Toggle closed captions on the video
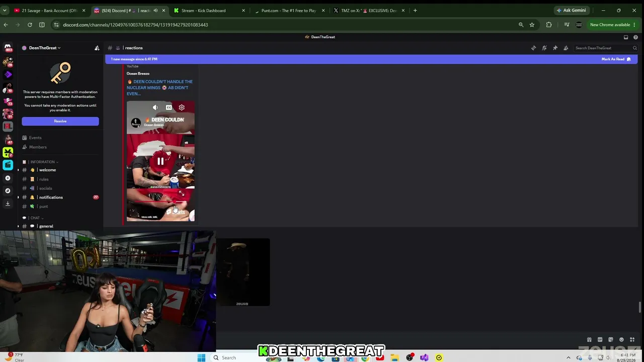Viewport: 644px width, 362px height. (169, 108)
